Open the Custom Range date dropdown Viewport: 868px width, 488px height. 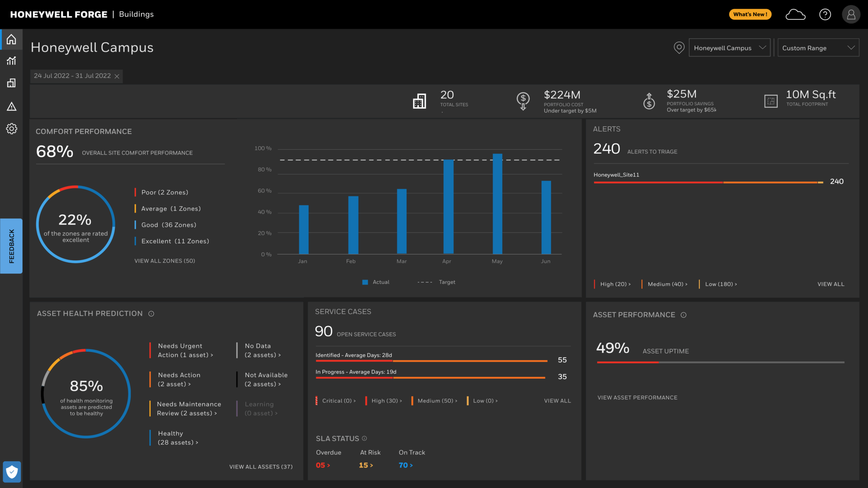[x=818, y=47]
